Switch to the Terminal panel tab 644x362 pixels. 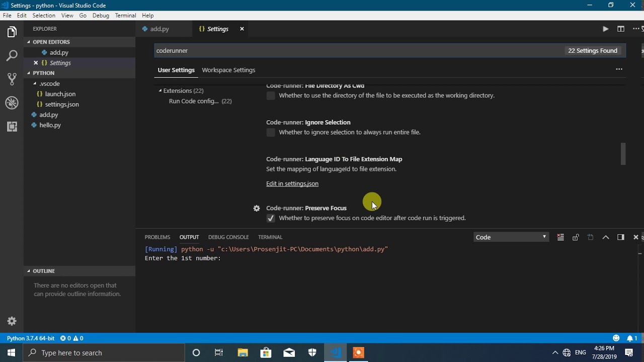(270, 237)
